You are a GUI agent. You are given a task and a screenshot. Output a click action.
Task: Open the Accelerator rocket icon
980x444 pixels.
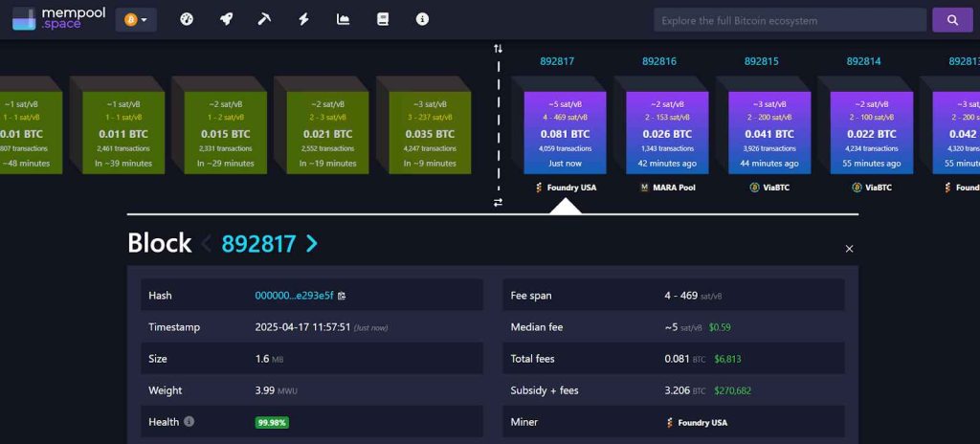click(226, 19)
